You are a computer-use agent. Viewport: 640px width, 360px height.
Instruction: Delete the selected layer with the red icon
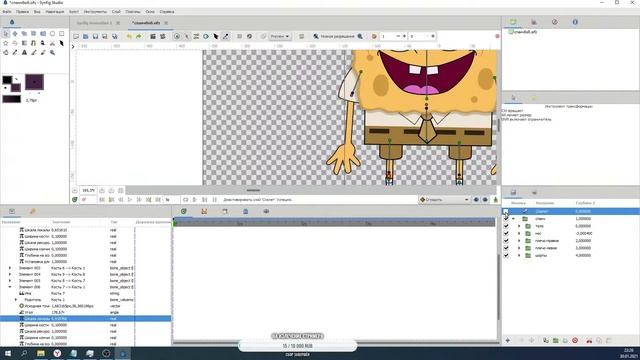coord(575,340)
